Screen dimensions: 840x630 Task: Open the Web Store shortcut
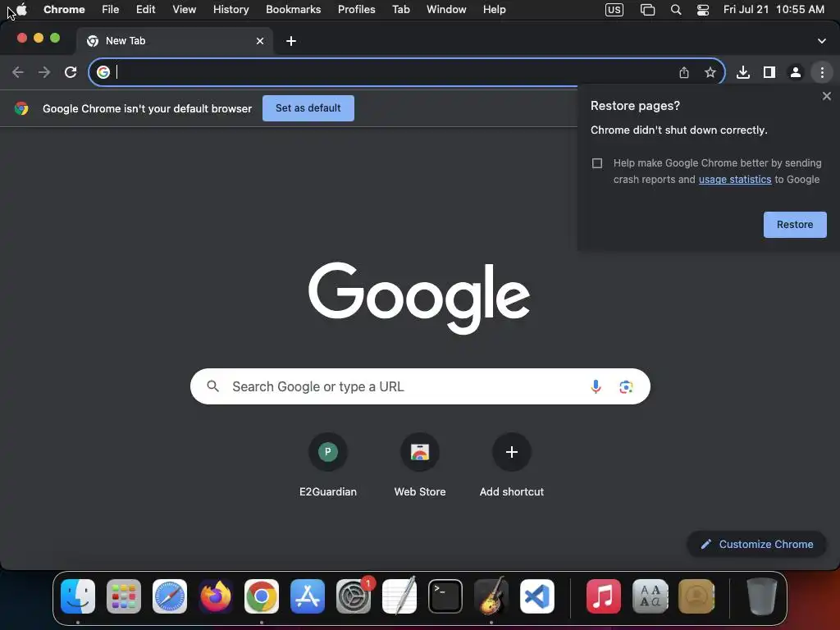[x=420, y=465]
